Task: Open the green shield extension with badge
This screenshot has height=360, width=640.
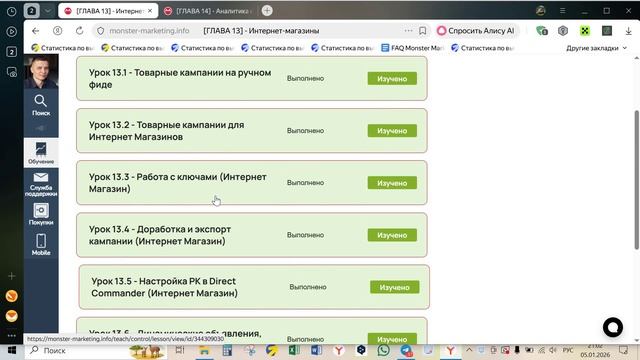Action: pyautogui.click(x=542, y=31)
